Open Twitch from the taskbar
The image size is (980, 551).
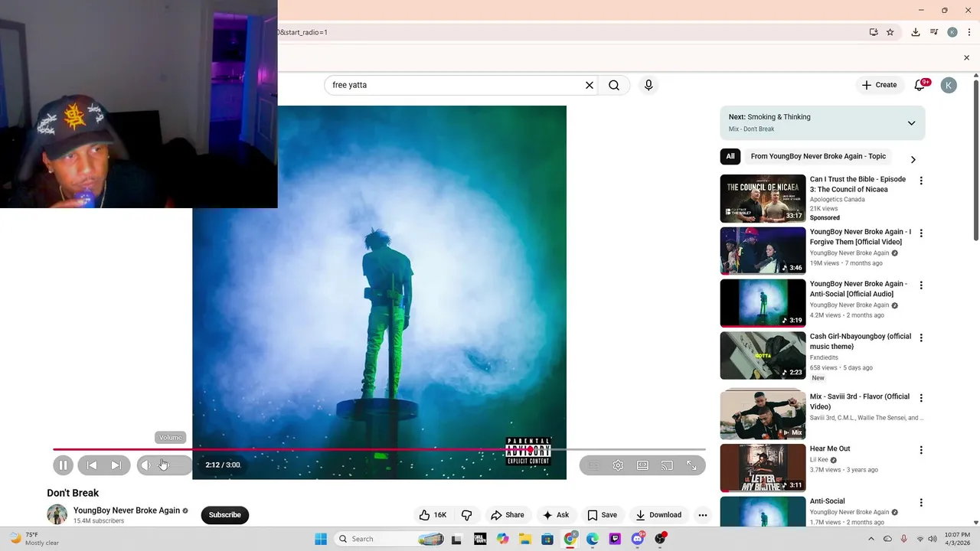615,539
